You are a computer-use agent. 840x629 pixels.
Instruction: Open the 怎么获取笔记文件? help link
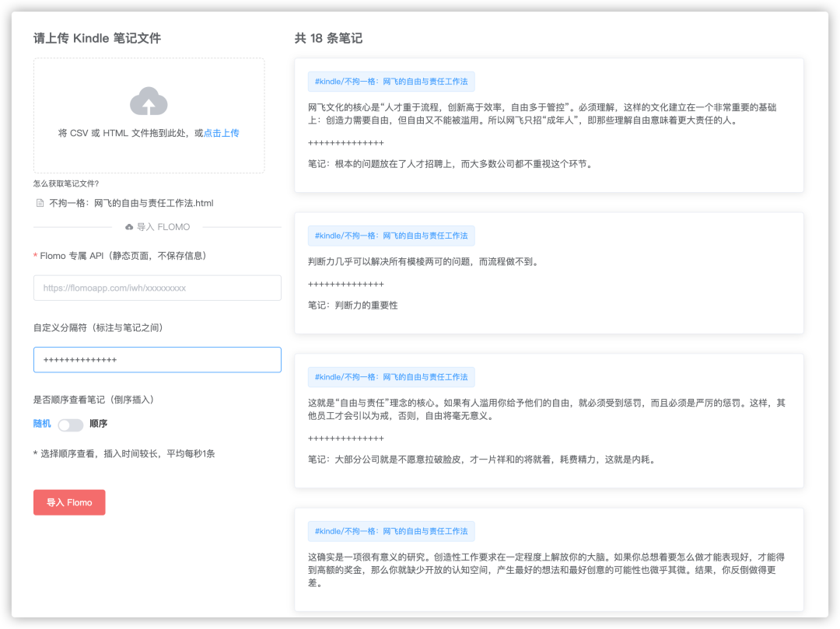click(x=66, y=183)
